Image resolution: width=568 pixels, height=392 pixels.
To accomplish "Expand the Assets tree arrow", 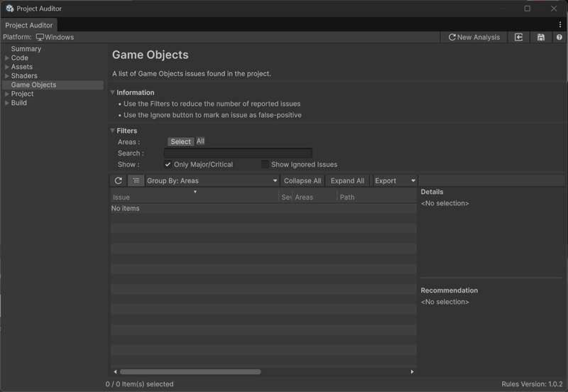I will pos(7,67).
